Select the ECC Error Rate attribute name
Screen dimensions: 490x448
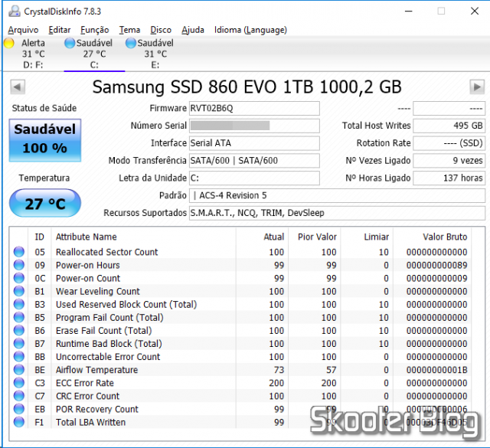tap(85, 383)
